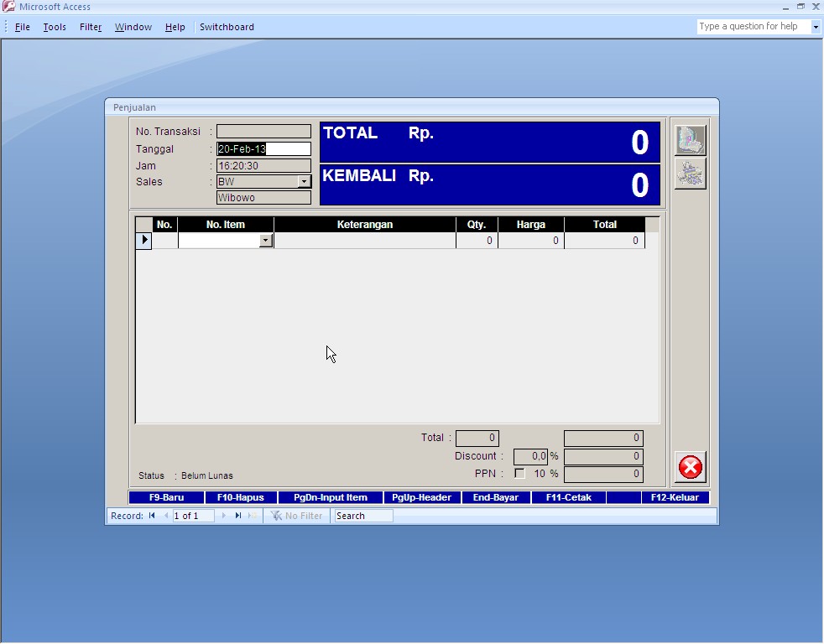
Task: Go to first record in navigation bar
Action: [x=152, y=516]
